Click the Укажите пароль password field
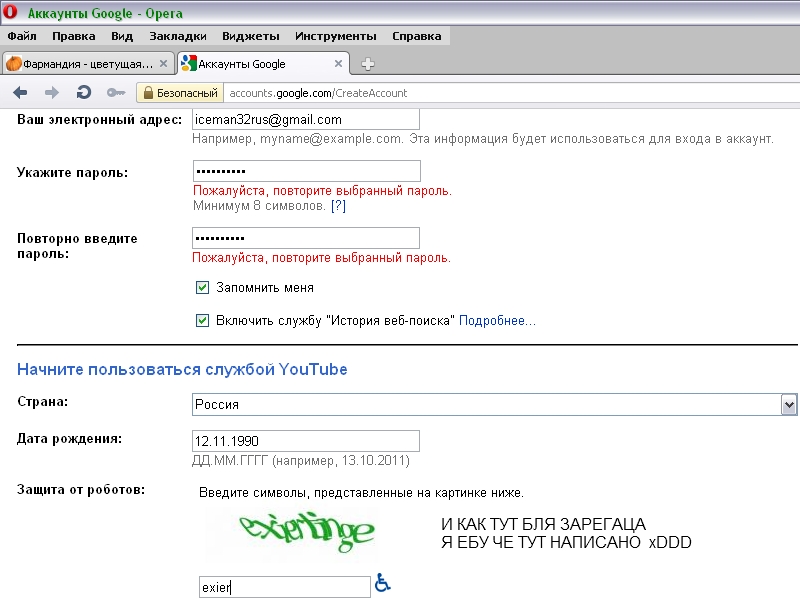The image size is (800, 600). click(x=307, y=171)
